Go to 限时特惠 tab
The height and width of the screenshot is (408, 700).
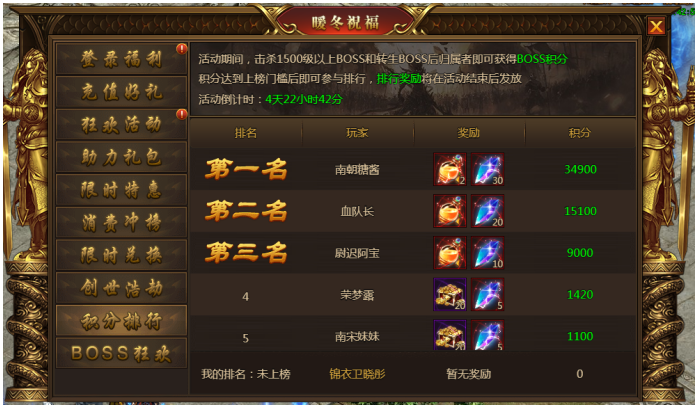pyautogui.click(x=121, y=190)
